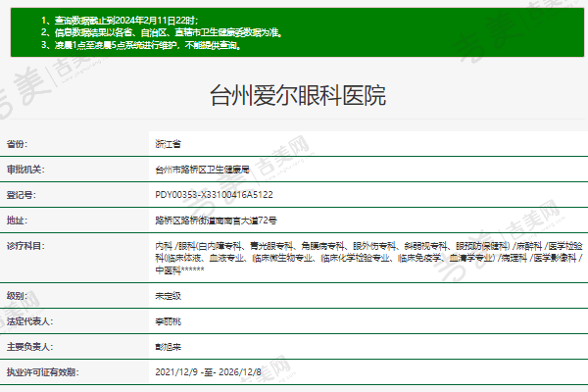Select the hospital title 台州爱尔眼科医院
The width and height of the screenshot is (588, 392).
point(298,95)
